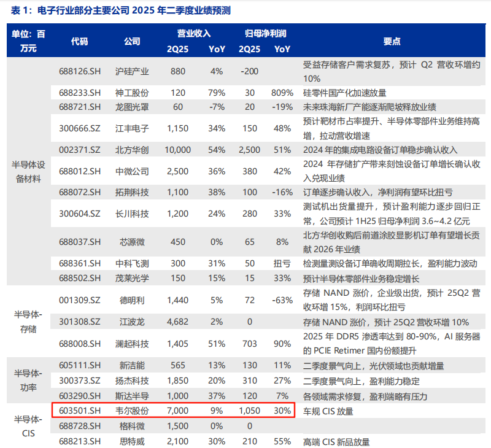Click the 归母净利润 header
The height and width of the screenshot is (448, 491).
click(x=266, y=34)
